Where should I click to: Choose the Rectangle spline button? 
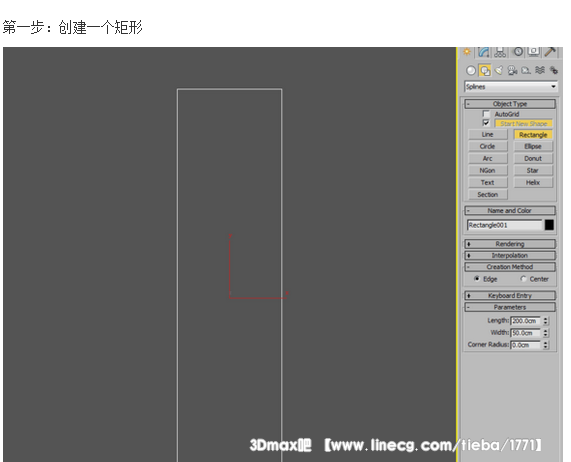click(x=533, y=135)
